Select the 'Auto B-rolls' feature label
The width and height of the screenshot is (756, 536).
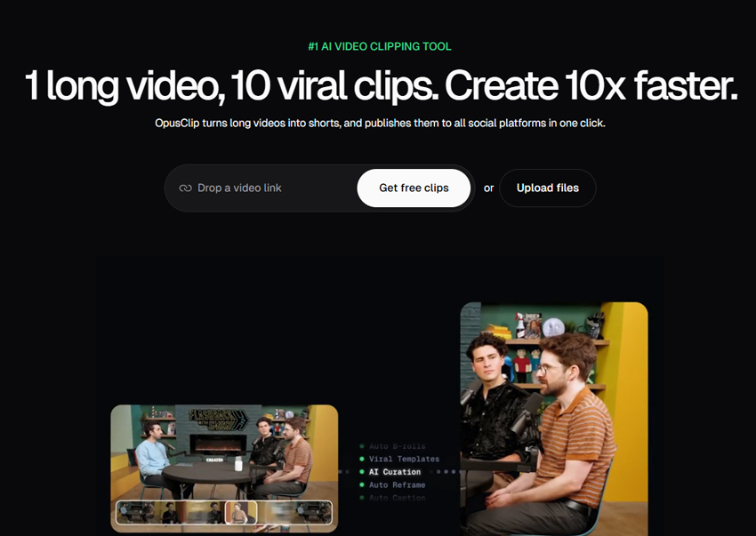[397, 446]
